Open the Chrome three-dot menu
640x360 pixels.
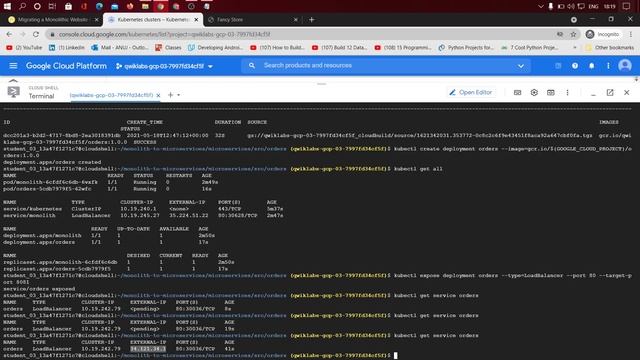click(x=631, y=34)
